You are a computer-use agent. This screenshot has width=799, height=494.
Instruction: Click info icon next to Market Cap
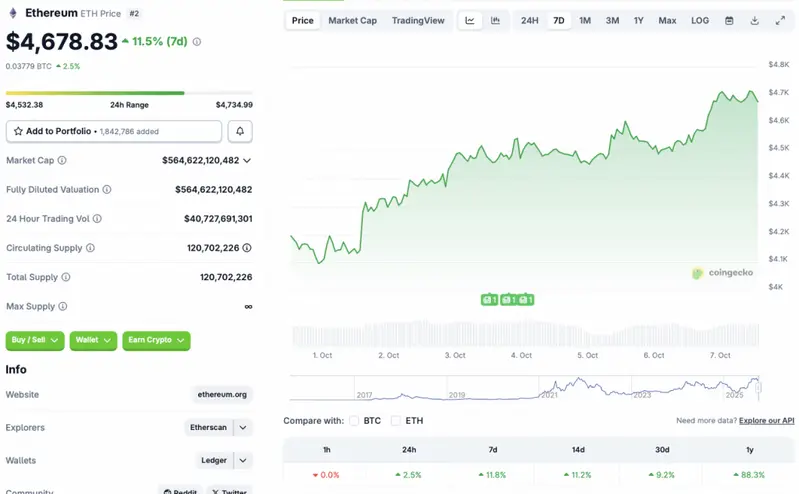coord(62,160)
